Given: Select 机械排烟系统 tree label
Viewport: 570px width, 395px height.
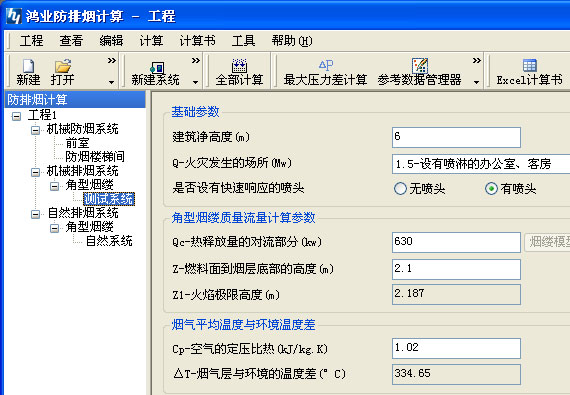Looking at the screenshot, I should tap(83, 171).
